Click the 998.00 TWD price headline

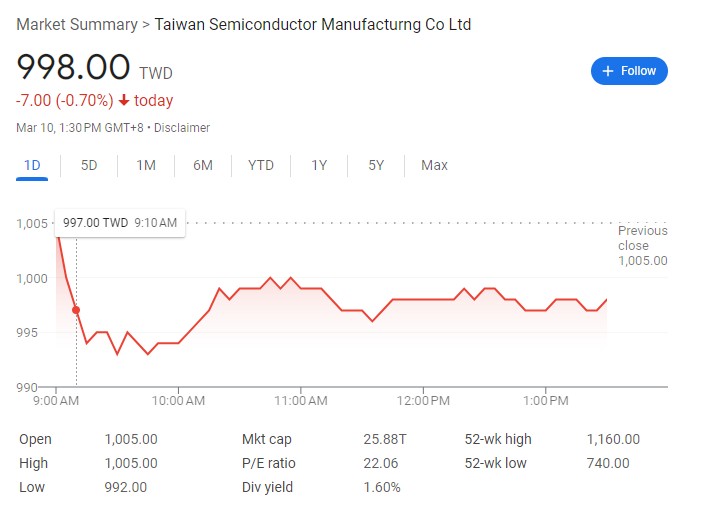pyautogui.click(x=94, y=67)
